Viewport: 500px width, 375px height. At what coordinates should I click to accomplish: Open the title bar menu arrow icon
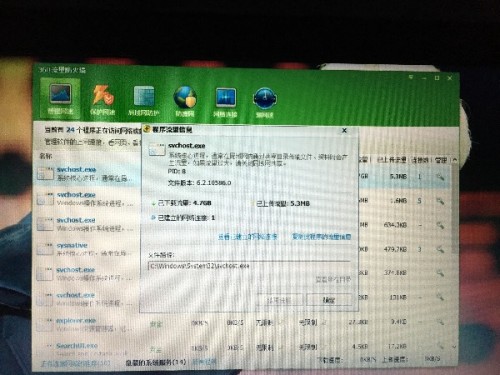[411, 77]
